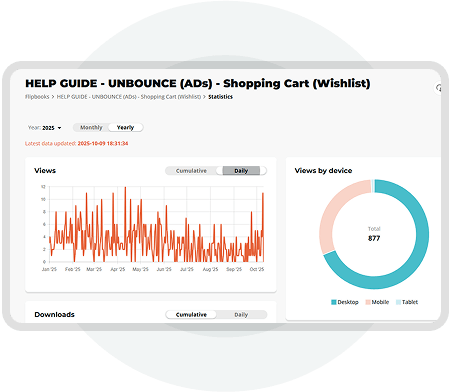Viewport: 450px width, 392px height.
Task: Switch to Monthly statistics view
Action: pyautogui.click(x=91, y=127)
